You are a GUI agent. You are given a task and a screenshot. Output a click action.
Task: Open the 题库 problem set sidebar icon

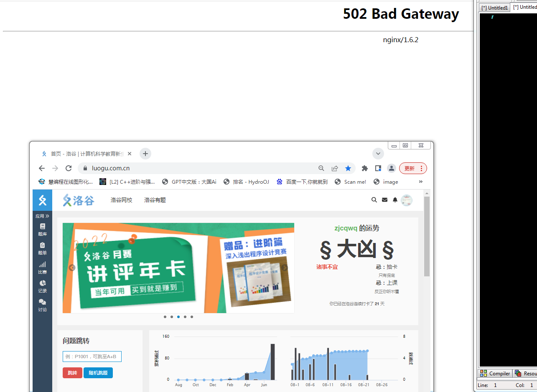(42, 229)
